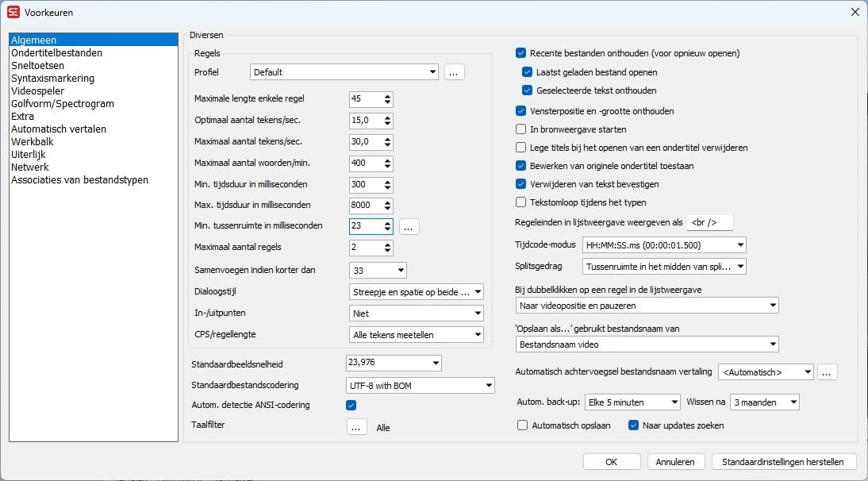Screen dimensions: 868x481
Task: Increase Maximale lengte enkele regel value
Action: pos(387,95)
